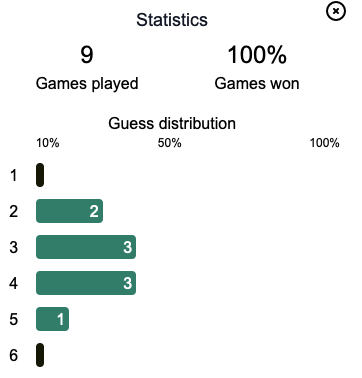Viewport: 362px width, 378px height.
Task: Select the games played count of 9
Action: (x=87, y=55)
